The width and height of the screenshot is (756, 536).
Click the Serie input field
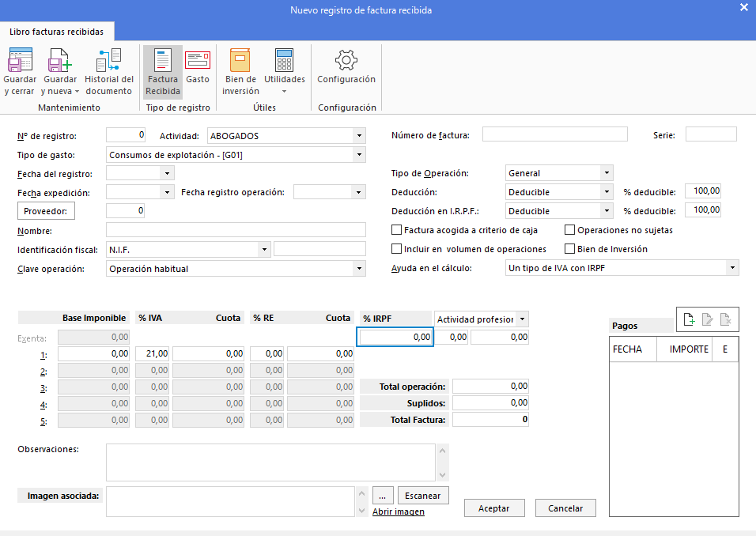click(x=711, y=134)
